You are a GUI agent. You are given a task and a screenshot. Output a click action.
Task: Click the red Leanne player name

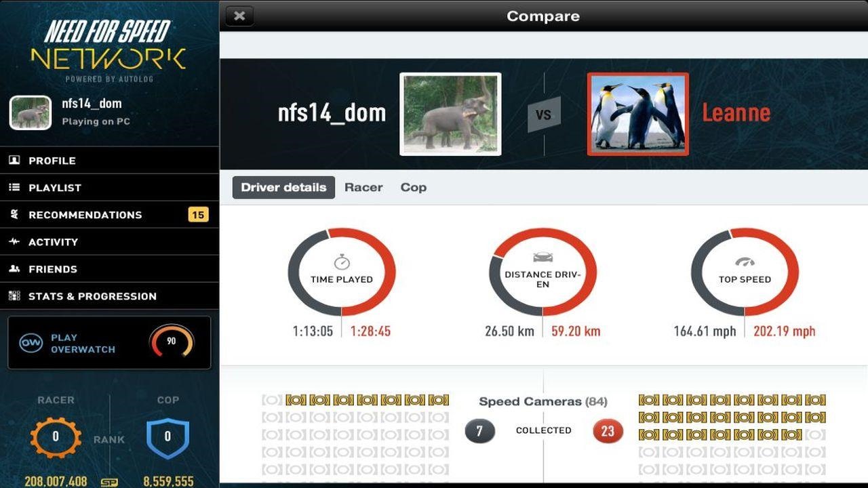[736, 113]
